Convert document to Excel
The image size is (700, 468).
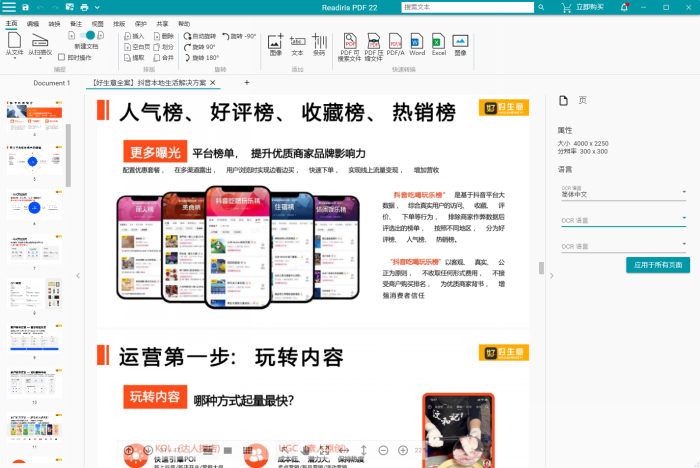click(x=439, y=44)
